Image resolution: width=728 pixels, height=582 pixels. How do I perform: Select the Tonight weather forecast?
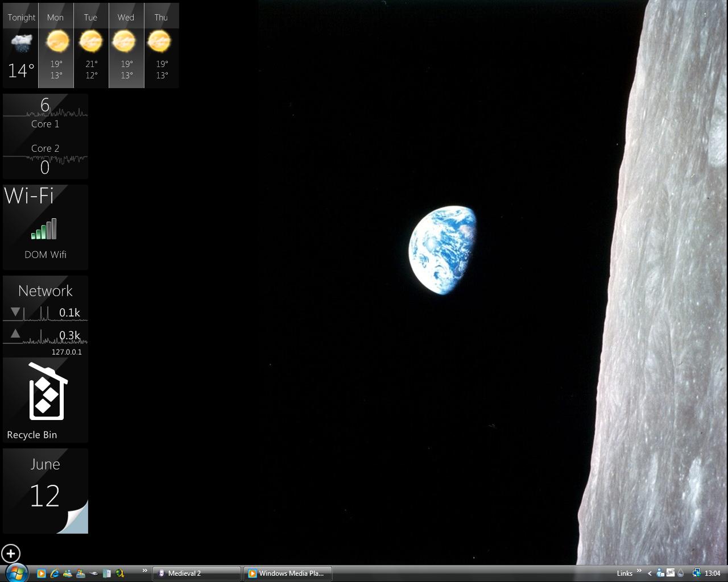click(20, 45)
